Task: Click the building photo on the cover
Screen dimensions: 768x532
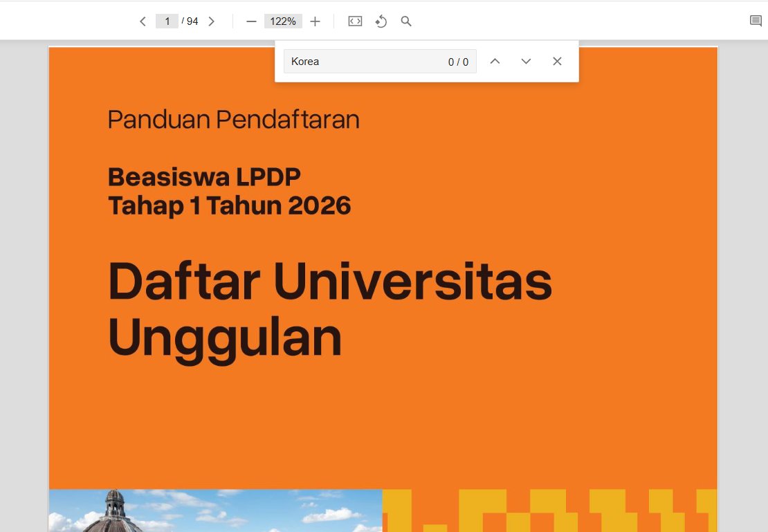Action: (x=215, y=511)
